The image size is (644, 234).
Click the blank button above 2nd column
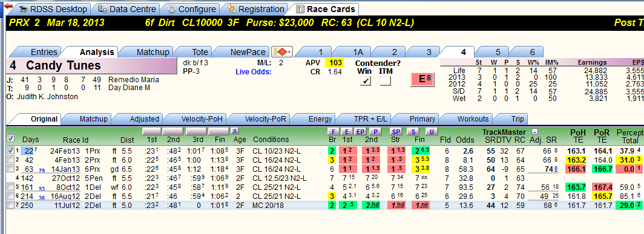coord(172,131)
